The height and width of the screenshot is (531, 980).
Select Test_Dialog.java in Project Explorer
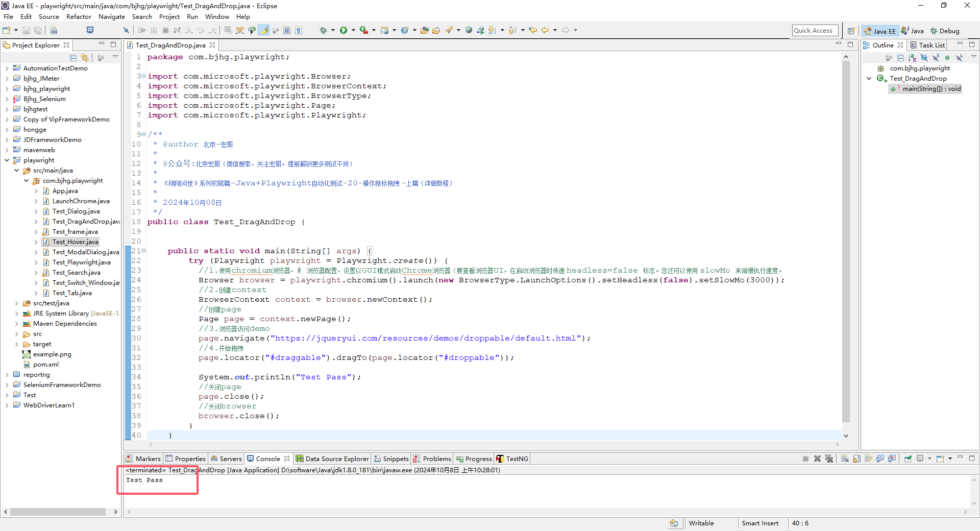coord(76,211)
